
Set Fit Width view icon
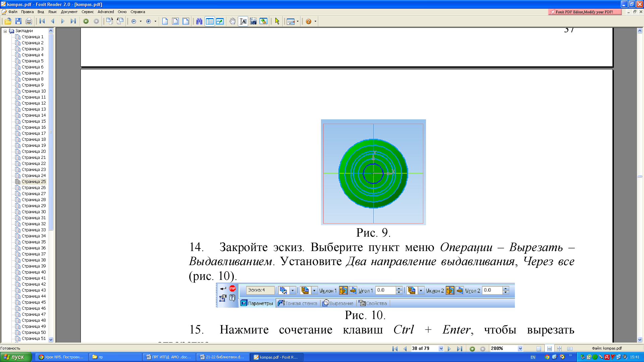coord(186,21)
